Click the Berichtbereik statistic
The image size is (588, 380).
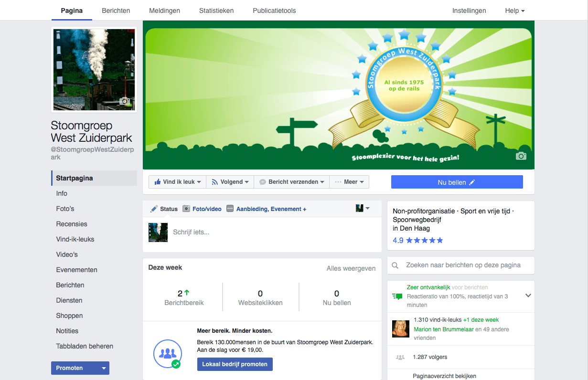point(184,297)
